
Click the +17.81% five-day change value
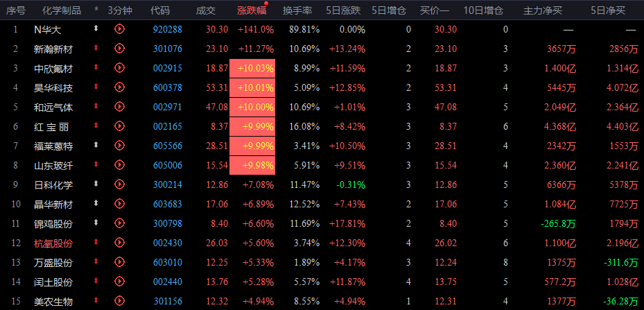pyautogui.click(x=347, y=224)
